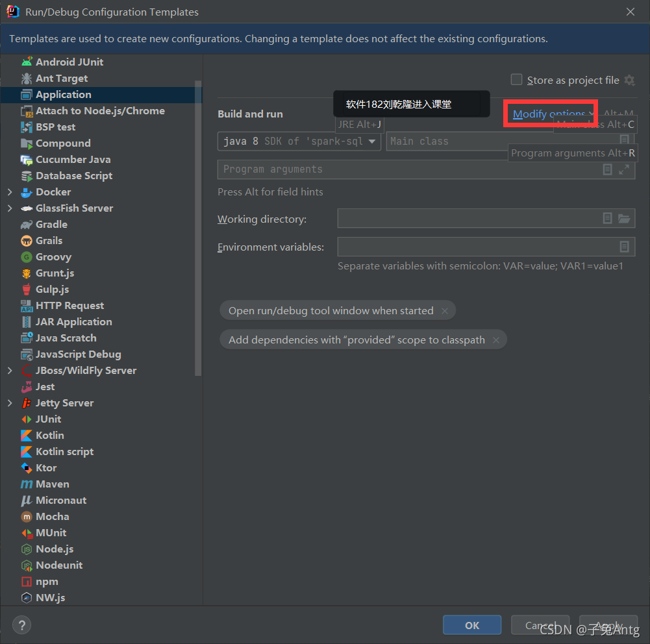Expand the JBoss/WildFly Server node
Screen dimensions: 650x644
(x=10, y=371)
